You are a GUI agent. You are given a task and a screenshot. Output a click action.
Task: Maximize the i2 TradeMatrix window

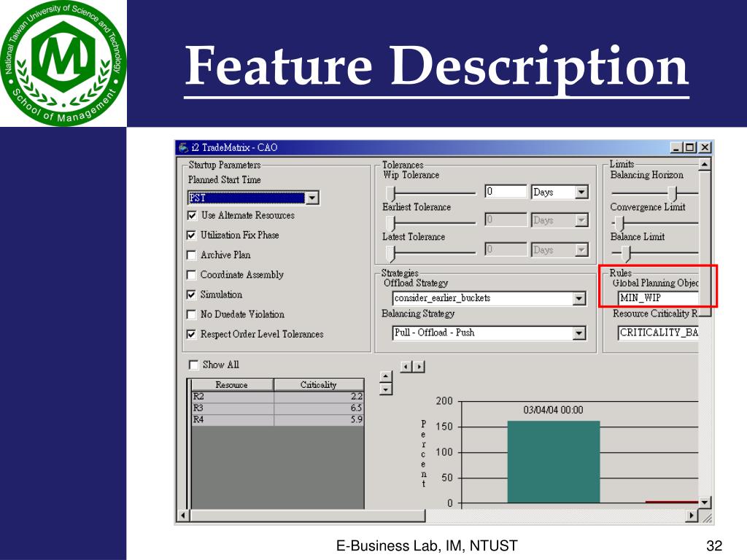point(689,147)
